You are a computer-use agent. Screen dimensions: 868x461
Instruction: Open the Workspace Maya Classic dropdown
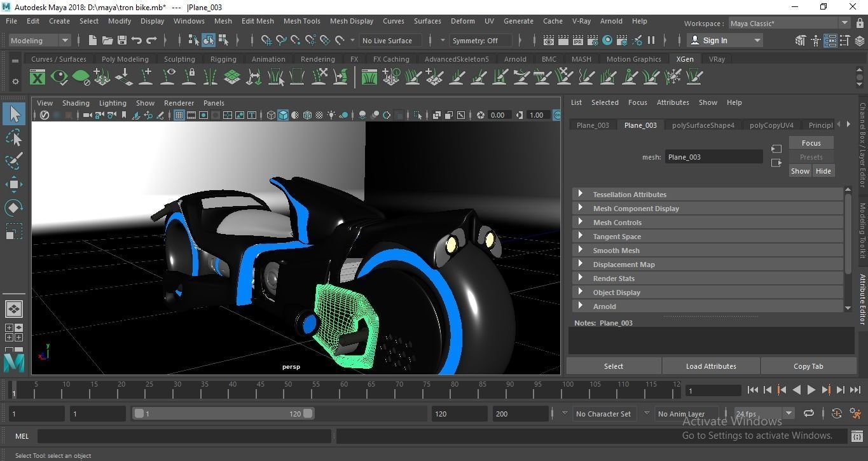[789, 24]
